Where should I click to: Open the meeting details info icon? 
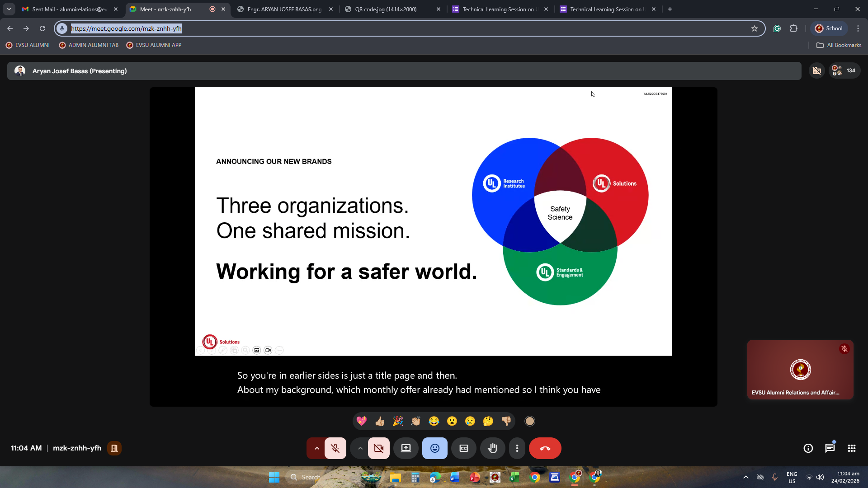point(808,448)
